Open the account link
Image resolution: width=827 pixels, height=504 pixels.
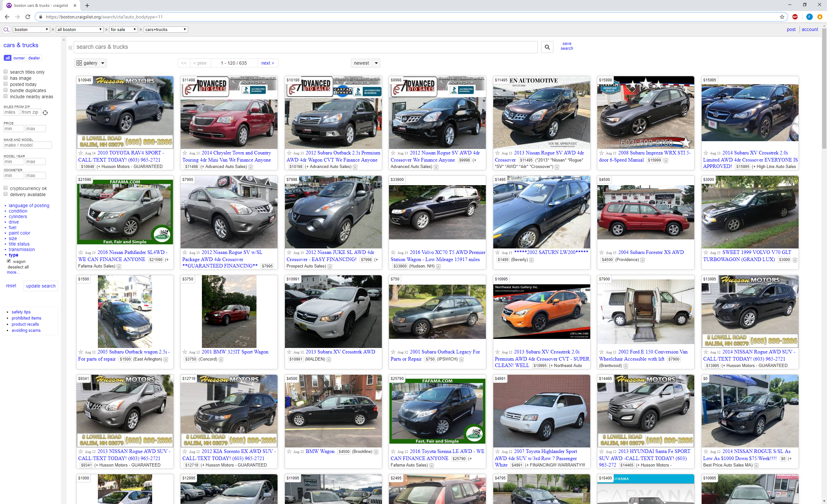pos(810,29)
